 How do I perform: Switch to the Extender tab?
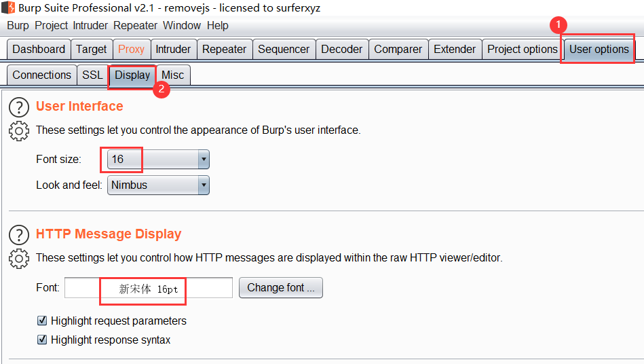(x=455, y=50)
